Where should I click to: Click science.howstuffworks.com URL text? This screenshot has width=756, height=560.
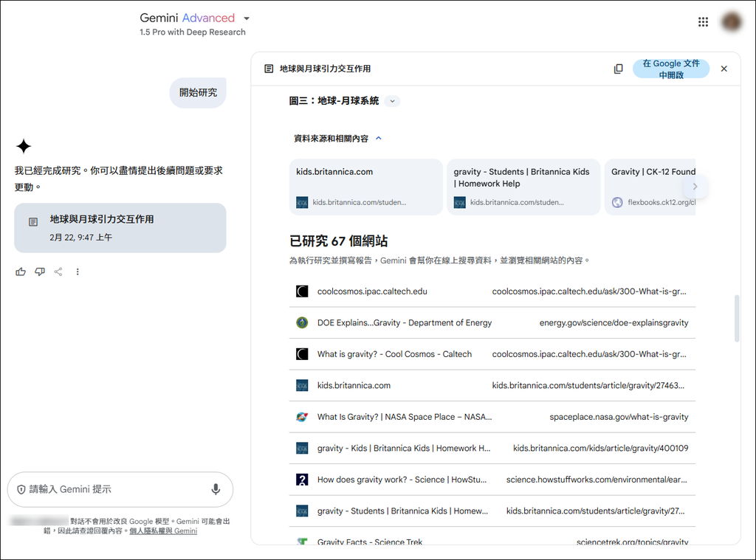click(x=597, y=480)
